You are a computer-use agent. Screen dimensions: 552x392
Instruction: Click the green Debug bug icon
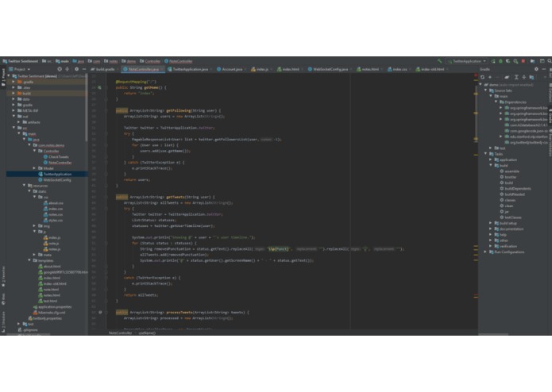(x=500, y=61)
